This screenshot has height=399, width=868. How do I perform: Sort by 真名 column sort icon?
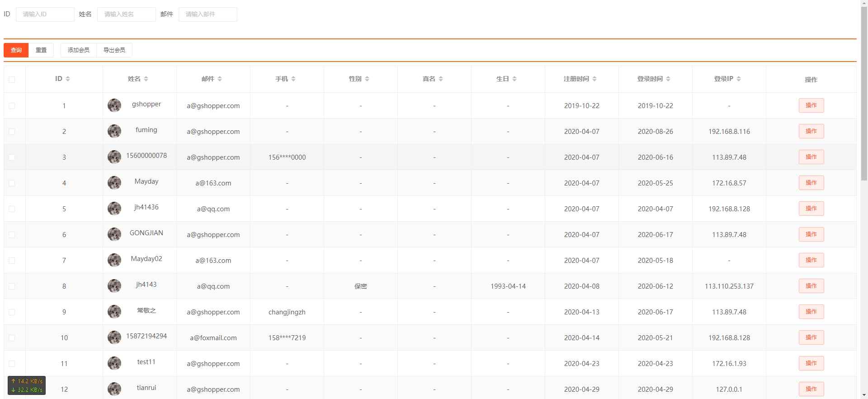[x=441, y=79]
